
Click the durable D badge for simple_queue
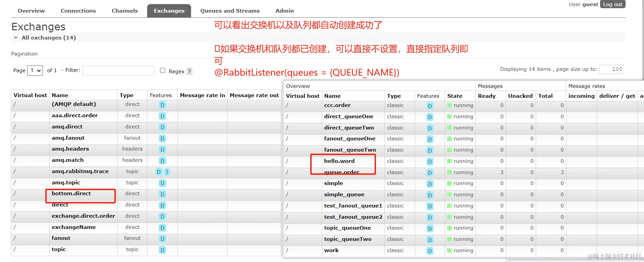coord(430,195)
